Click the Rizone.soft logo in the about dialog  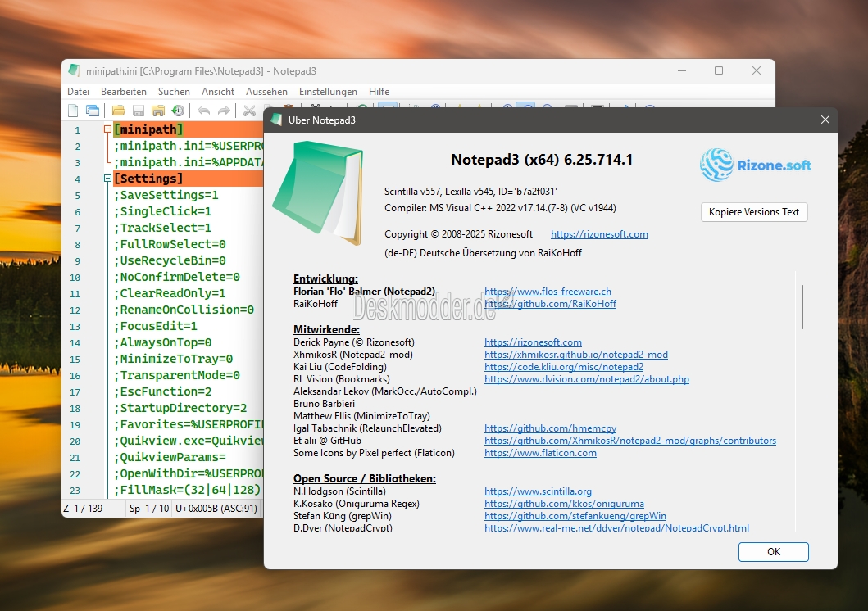(756, 165)
